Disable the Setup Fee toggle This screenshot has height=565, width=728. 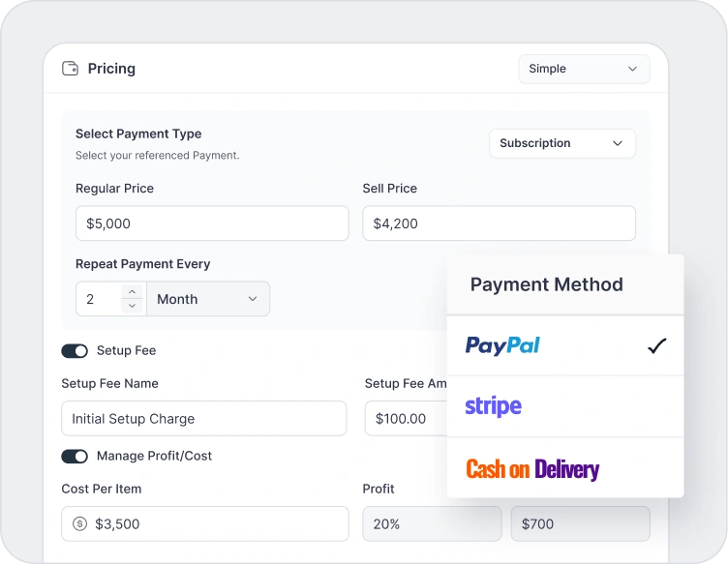[x=75, y=351]
